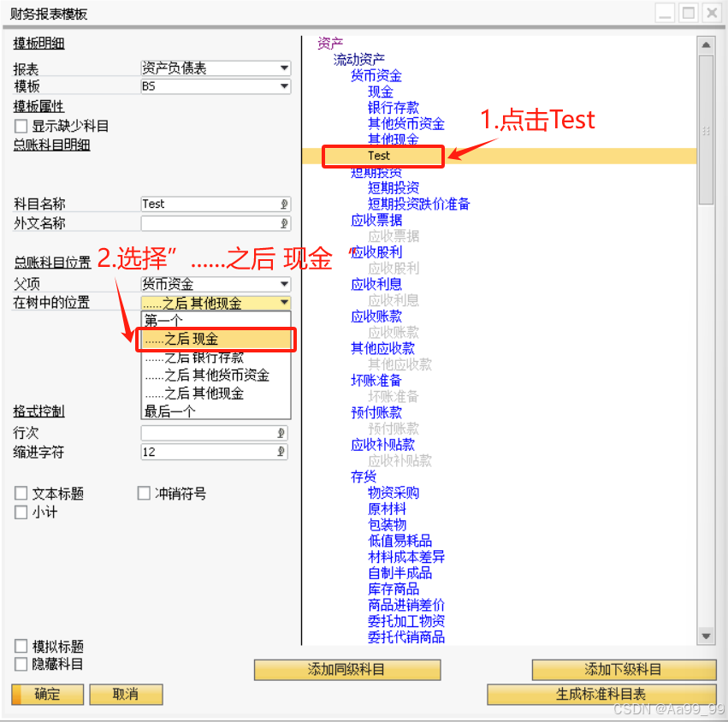Enable the 冲销符号 checkbox
The width and height of the screenshot is (728, 722).
(144, 493)
